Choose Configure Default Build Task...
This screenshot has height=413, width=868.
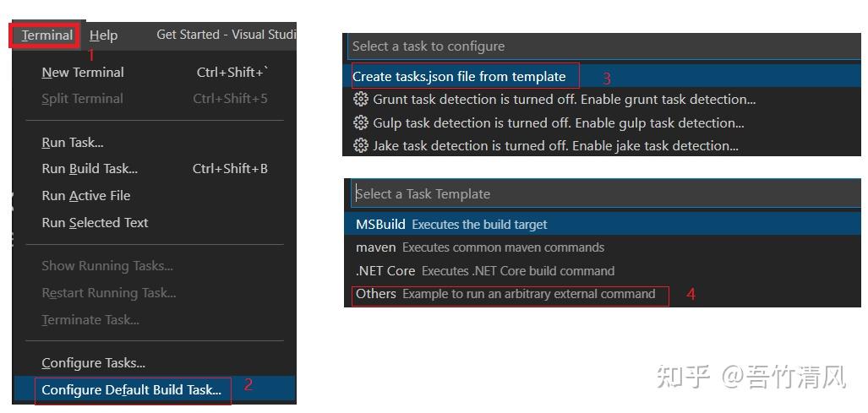click(x=155, y=390)
